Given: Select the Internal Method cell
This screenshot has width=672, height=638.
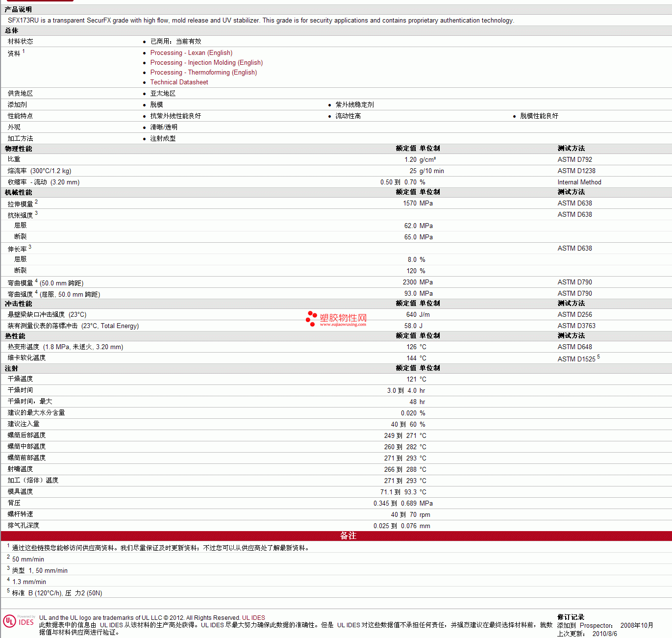Looking at the screenshot, I should tap(579, 182).
